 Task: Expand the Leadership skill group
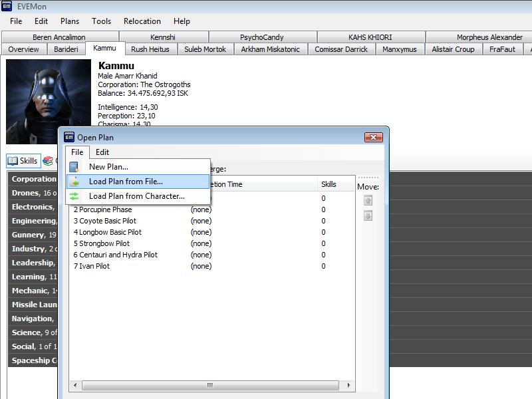33,263
